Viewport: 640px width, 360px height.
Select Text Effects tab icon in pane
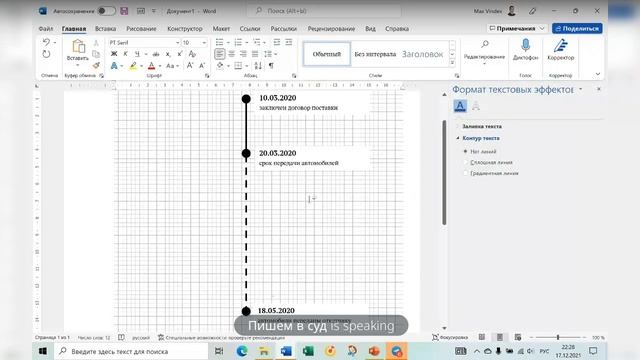[x=476, y=106]
